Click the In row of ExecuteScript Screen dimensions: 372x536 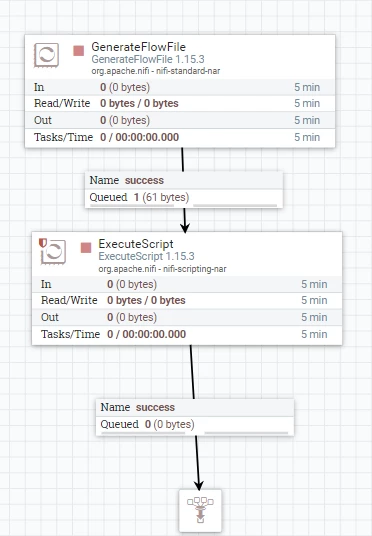[187, 284]
